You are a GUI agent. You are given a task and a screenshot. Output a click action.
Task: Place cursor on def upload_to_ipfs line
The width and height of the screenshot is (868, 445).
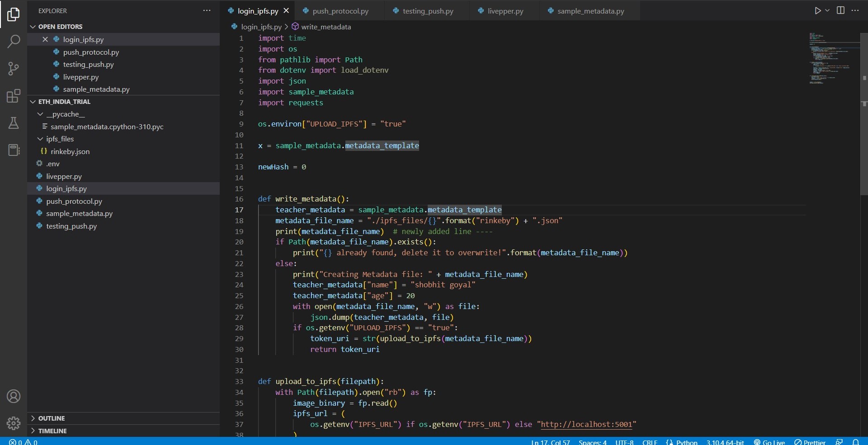click(x=321, y=381)
